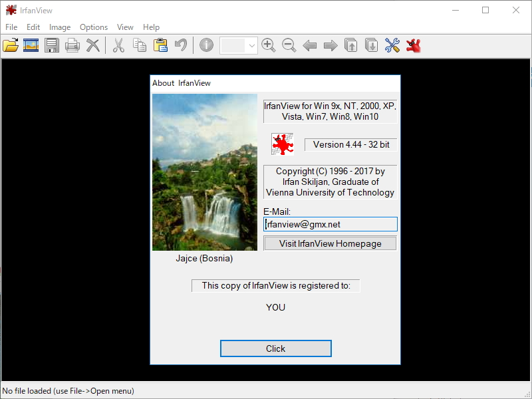Image resolution: width=532 pixels, height=399 pixels.
Task: Zoom out using the magnifier minus icon
Action: pyautogui.click(x=289, y=45)
